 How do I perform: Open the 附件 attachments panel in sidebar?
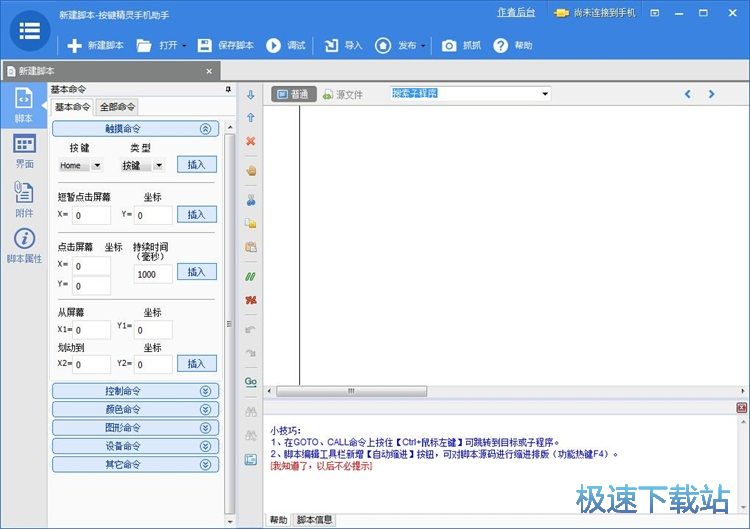point(24,199)
